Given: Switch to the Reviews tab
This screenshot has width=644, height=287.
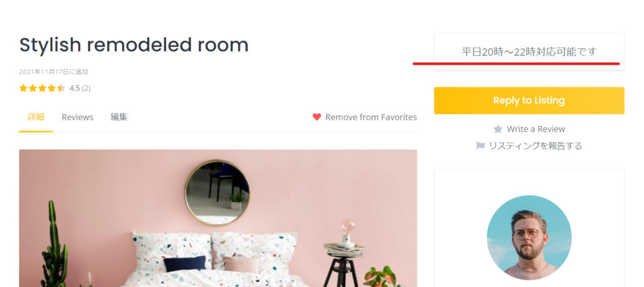Looking at the screenshot, I should (x=77, y=117).
